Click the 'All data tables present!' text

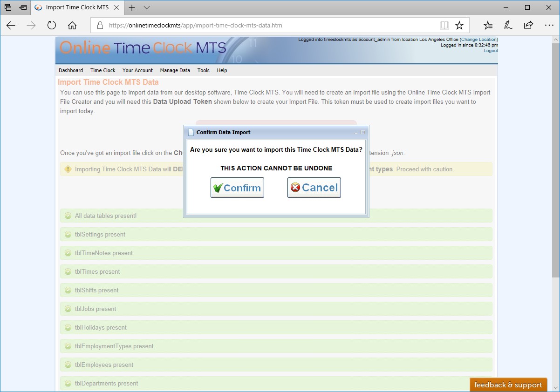tap(106, 216)
